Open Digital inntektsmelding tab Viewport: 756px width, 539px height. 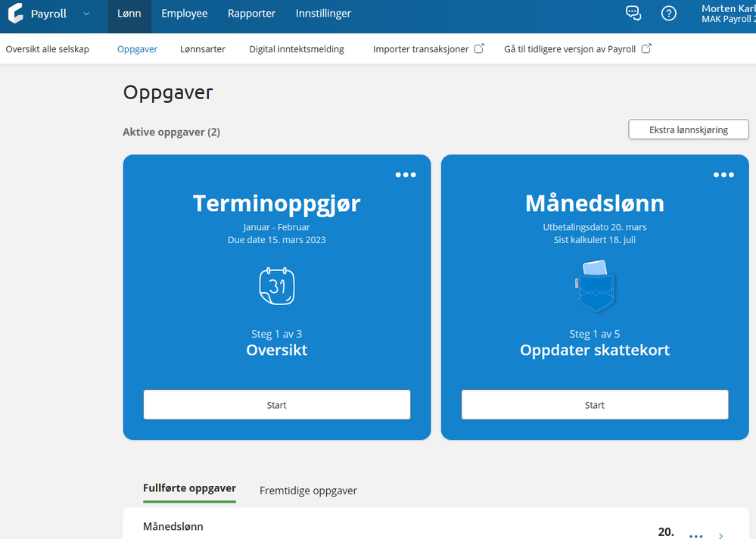pos(297,49)
